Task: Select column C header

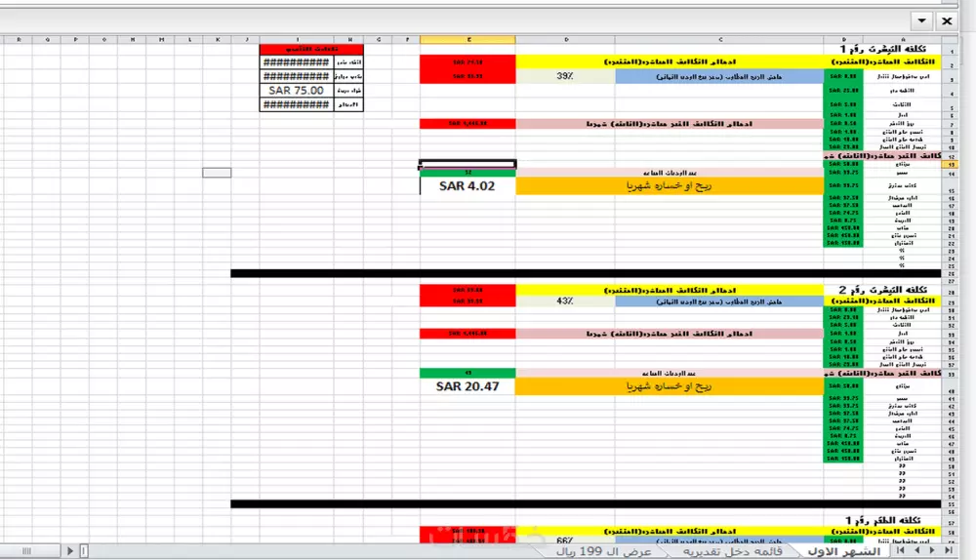Action: click(719, 39)
